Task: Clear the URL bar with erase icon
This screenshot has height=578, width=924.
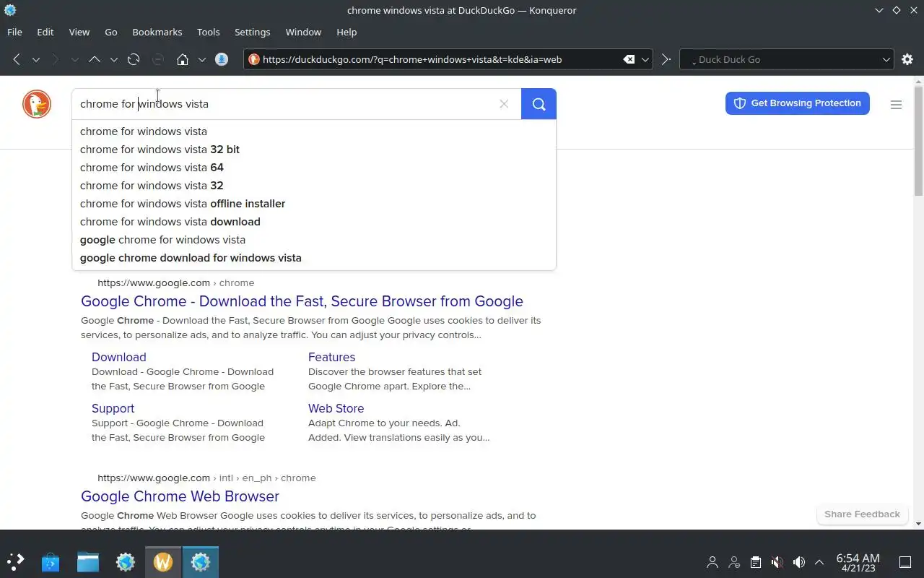Action: click(629, 59)
